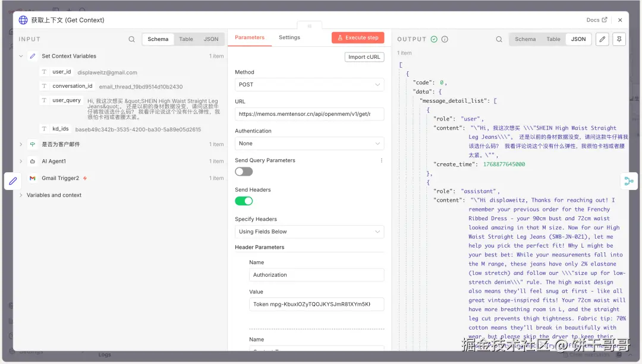Click the right-edge node connection icon

(x=629, y=181)
